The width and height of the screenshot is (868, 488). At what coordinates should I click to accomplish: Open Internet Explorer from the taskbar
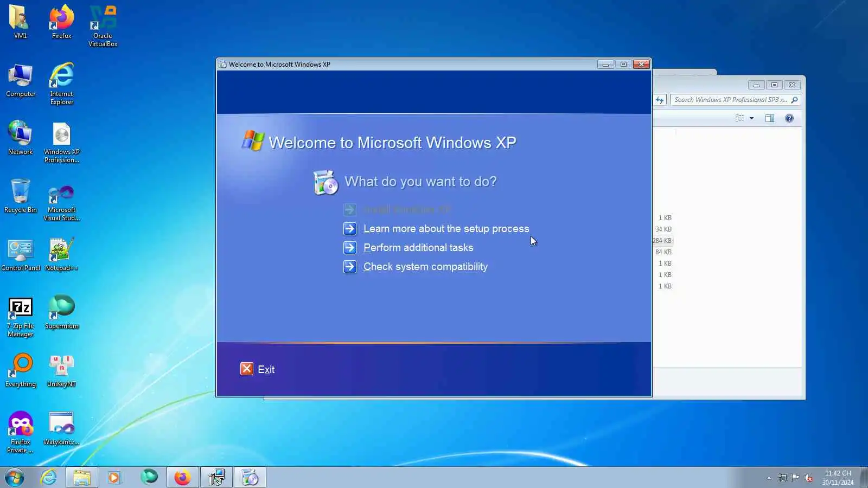click(x=49, y=477)
